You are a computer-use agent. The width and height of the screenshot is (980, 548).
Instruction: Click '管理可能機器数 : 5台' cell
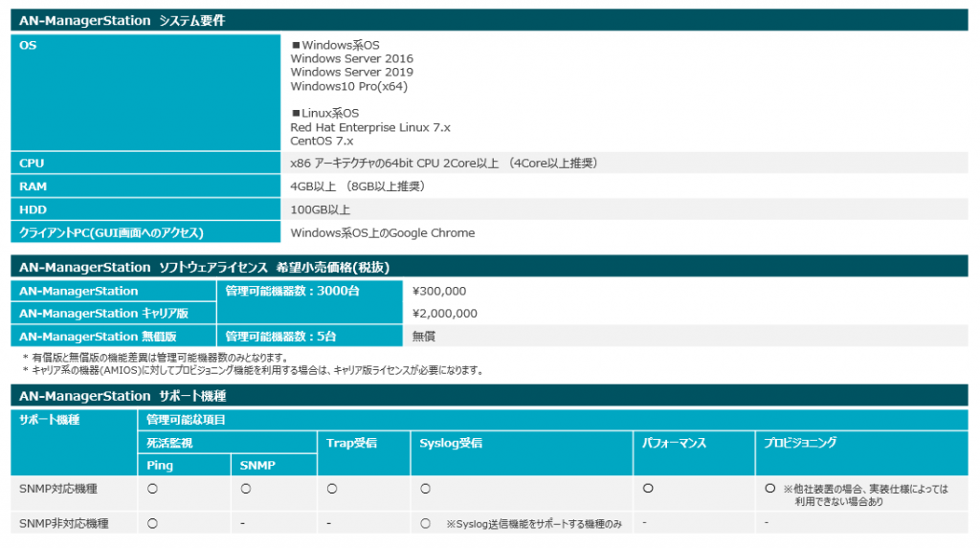tap(309, 337)
